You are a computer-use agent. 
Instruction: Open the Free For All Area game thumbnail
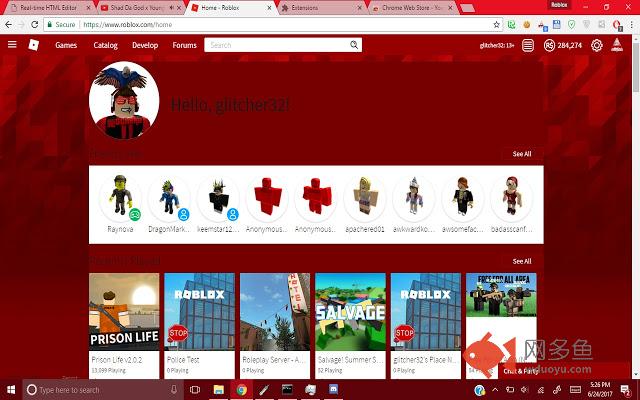pos(501,295)
